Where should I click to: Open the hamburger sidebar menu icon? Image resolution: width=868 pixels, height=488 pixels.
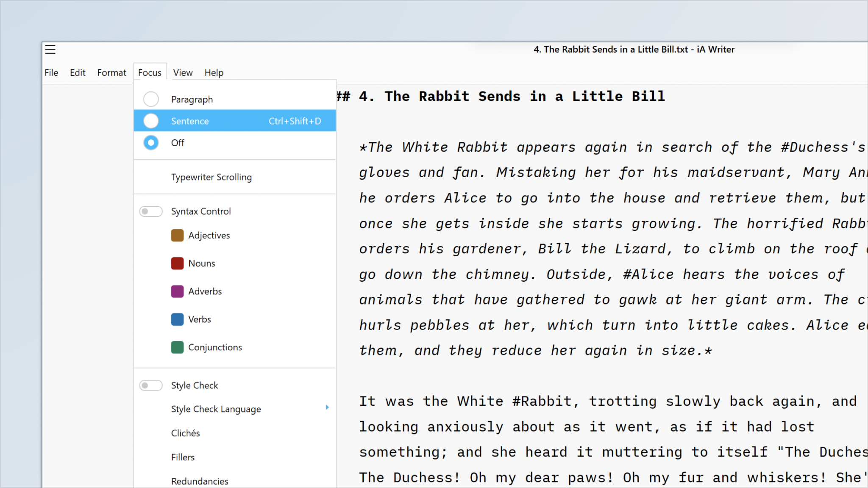(x=50, y=50)
